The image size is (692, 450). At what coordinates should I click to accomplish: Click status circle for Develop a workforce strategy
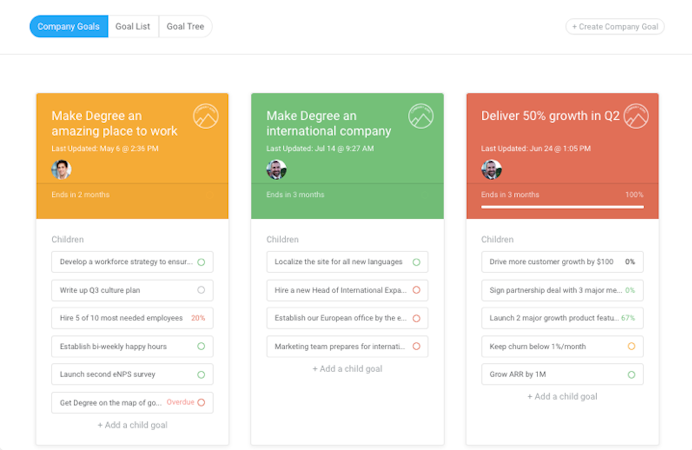(201, 262)
